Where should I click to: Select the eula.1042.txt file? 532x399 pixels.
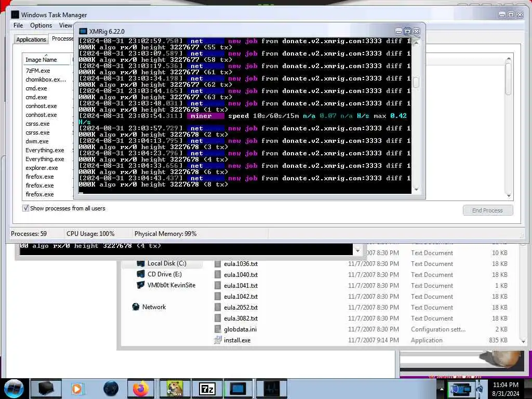coord(241,296)
